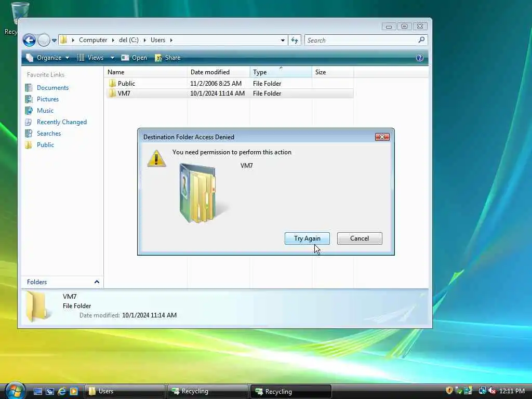The width and height of the screenshot is (532, 399).
Task: Close the Destination Folder Access Denied dialog
Action: 382,137
